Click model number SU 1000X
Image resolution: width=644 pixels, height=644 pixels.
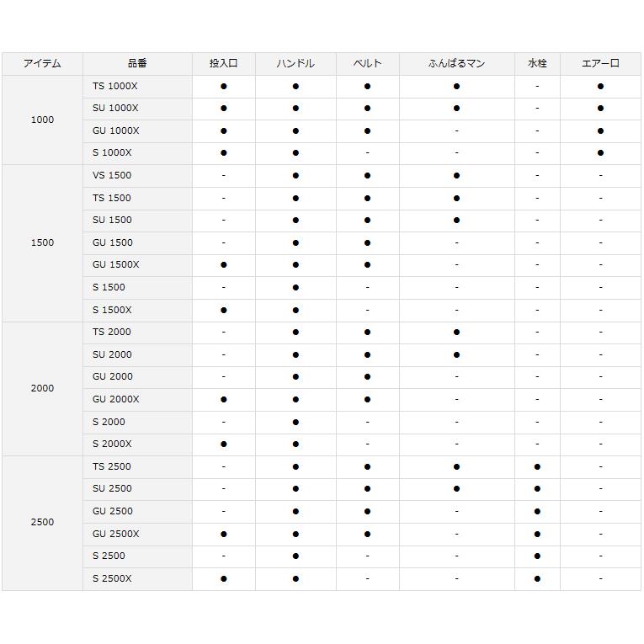[115, 109]
